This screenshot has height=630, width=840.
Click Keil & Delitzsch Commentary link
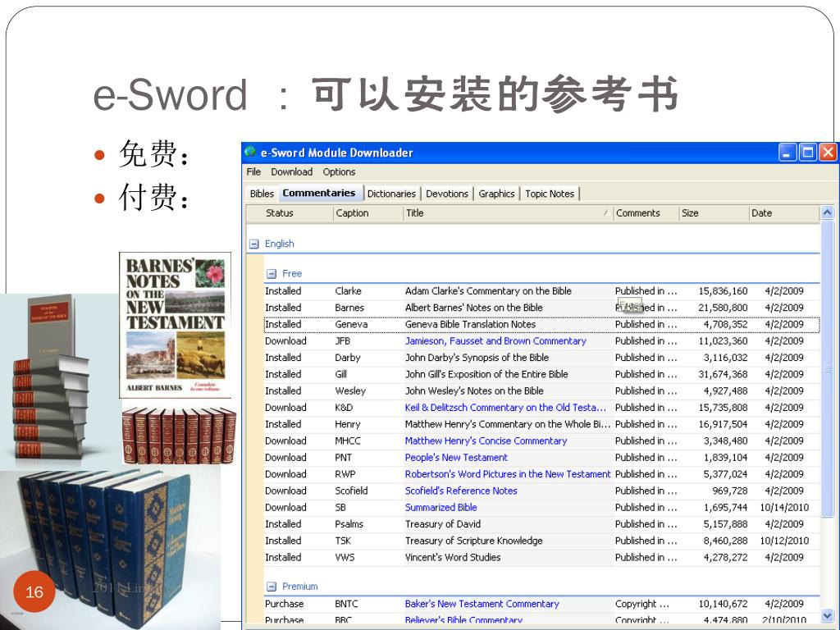(505, 407)
